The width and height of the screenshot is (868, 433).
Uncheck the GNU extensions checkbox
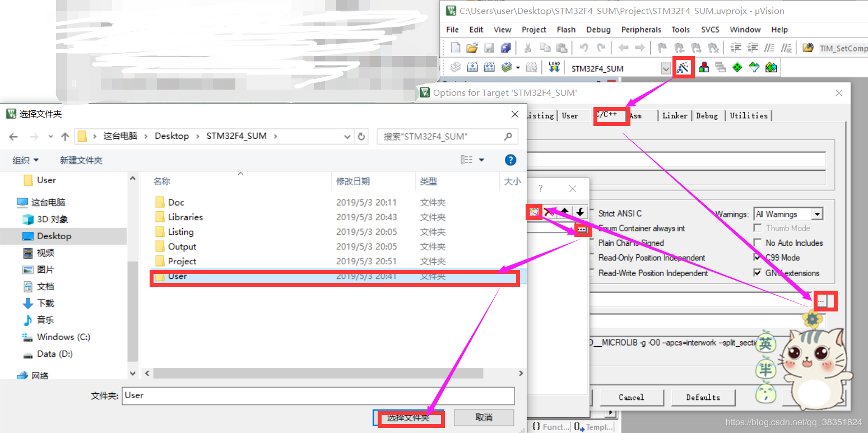click(758, 273)
